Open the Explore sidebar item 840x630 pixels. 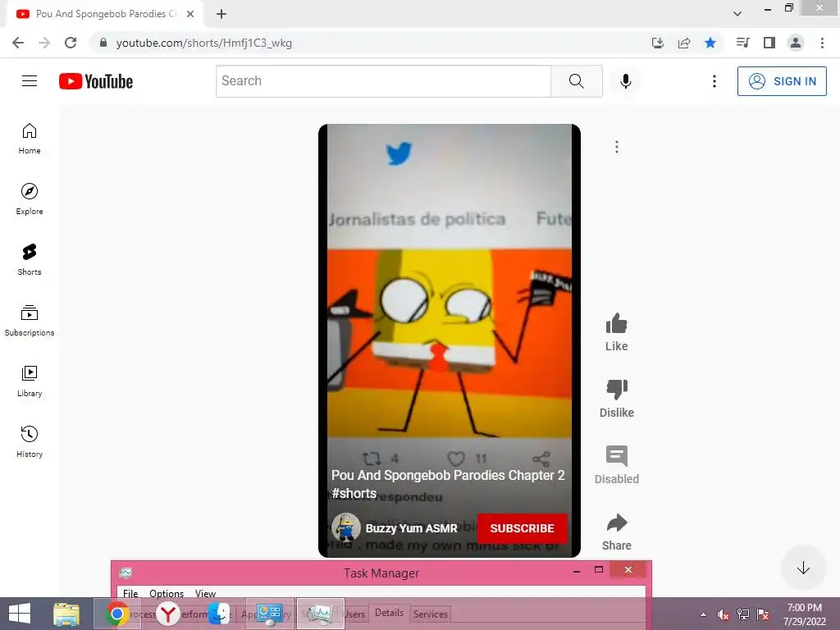point(30,199)
